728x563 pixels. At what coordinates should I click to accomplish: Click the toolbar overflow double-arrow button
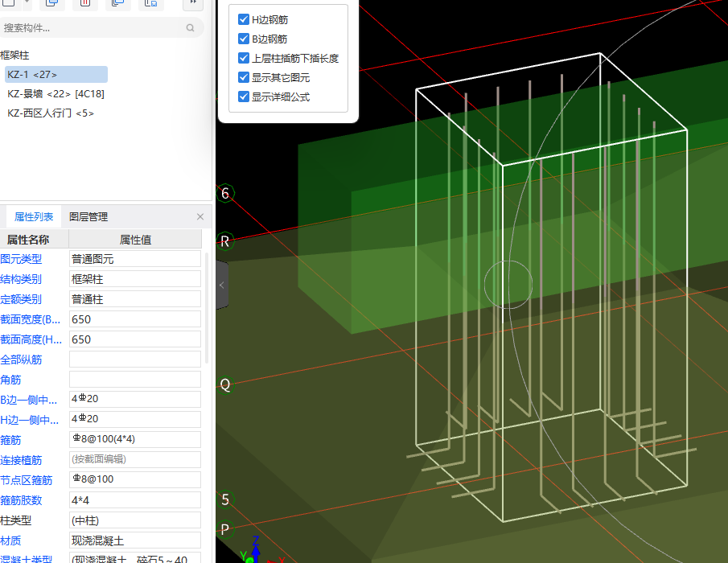193,3
